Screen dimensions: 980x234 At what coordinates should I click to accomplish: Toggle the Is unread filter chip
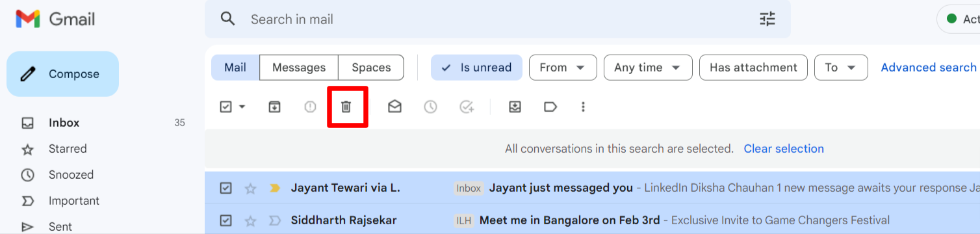476,68
